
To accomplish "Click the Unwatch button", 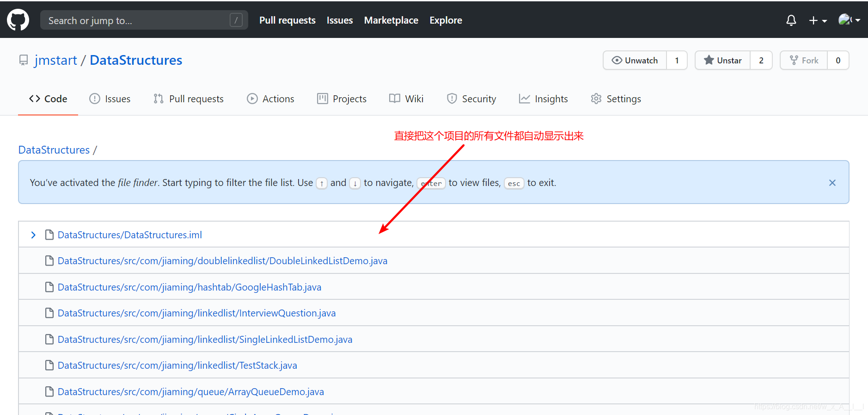I will (x=635, y=60).
